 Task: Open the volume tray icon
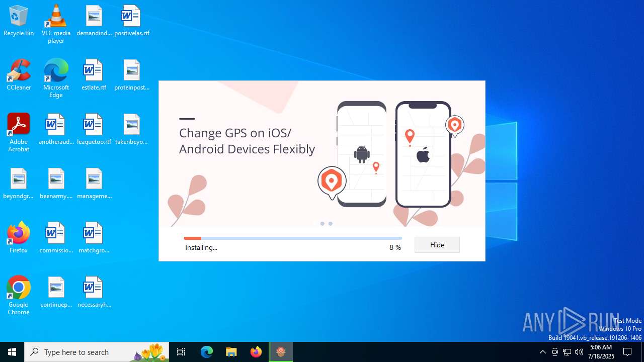579,352
